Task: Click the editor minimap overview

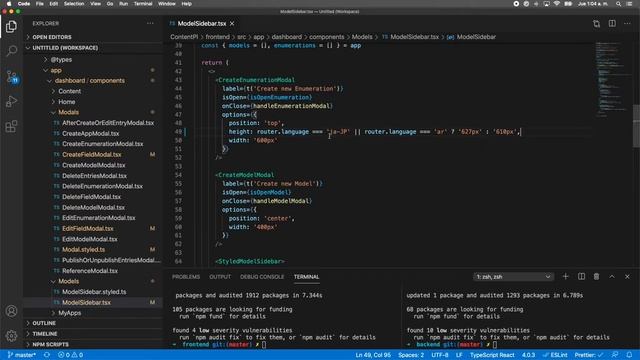Action: (x=612, y=80)
